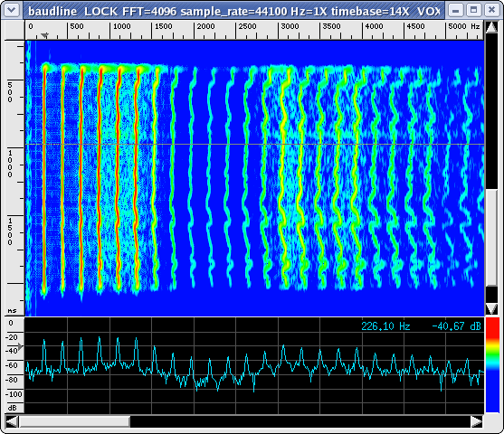
Task: Click the vertical scrollbar down arrow
Action: tap(491, 309)
